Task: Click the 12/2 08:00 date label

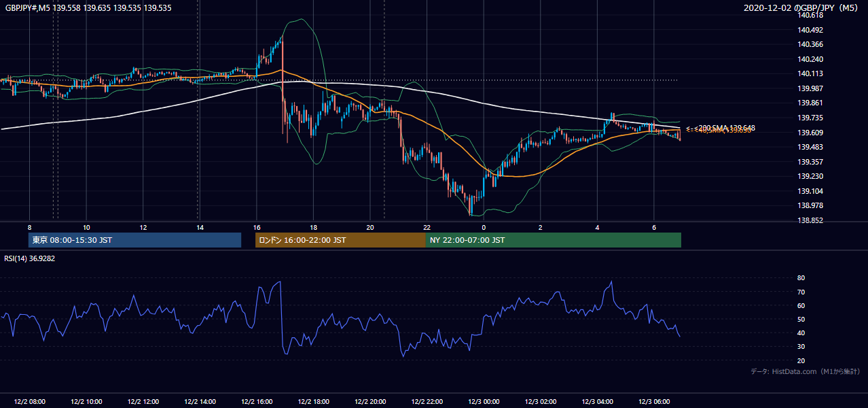Action: click(29, 402)
